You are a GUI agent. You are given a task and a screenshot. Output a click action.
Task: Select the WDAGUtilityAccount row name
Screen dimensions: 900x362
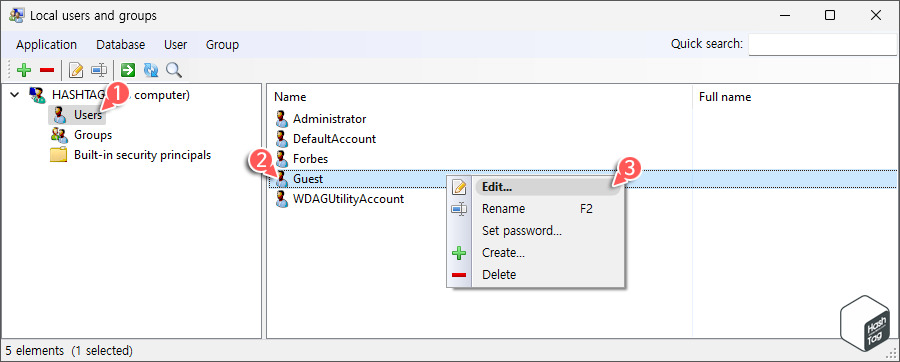(348, 199)
